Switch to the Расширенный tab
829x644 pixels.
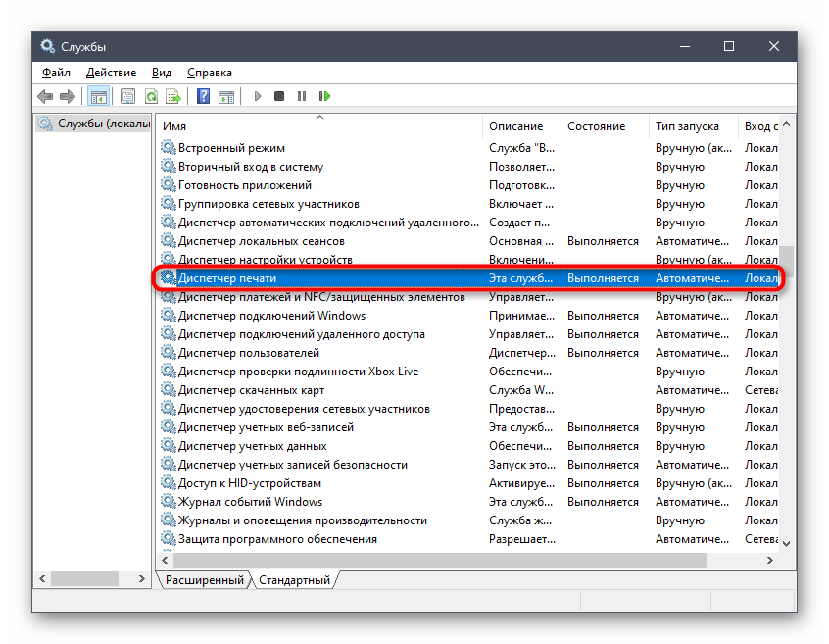click(x=204, y=580)
